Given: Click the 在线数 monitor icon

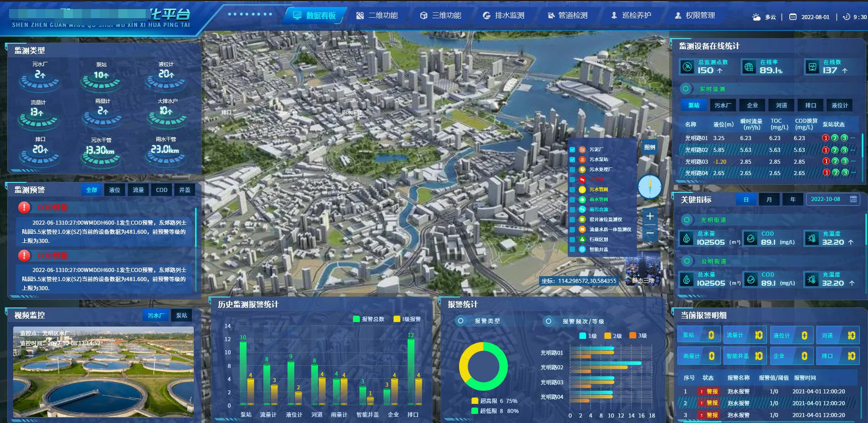Looking at the screenshot, I should 812,67.
